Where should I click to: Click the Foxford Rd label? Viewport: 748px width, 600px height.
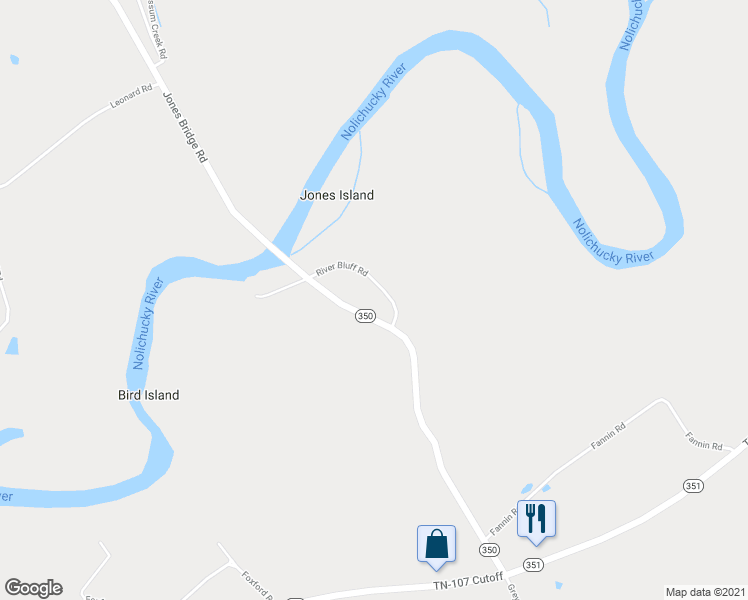257,585
